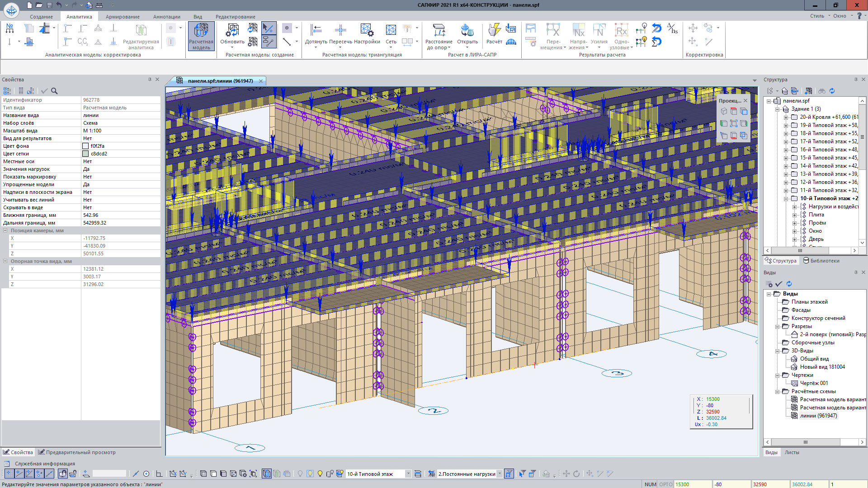Open the Библиотеки panel tab

click(821, 261)
